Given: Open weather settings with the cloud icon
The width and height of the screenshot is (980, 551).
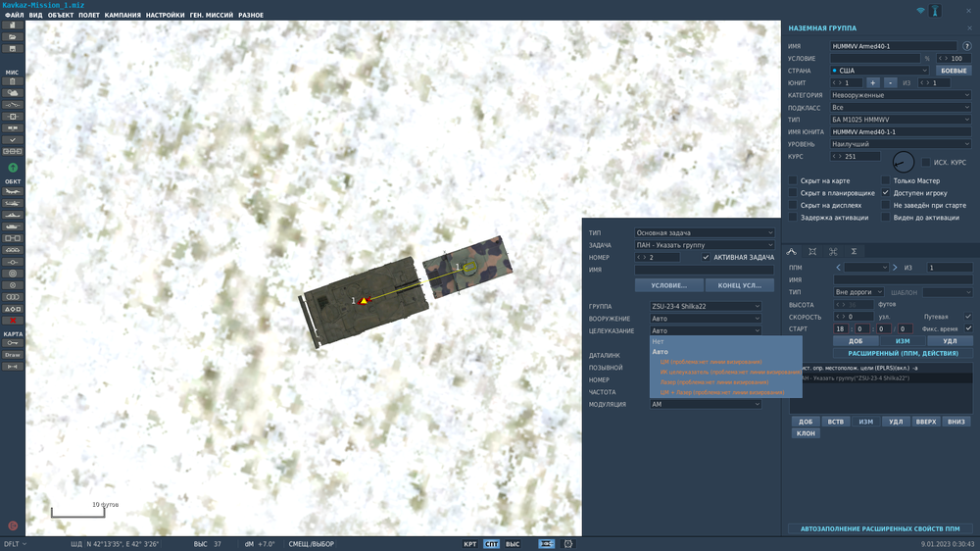Looking at the screenshot, I should (13, 93).
